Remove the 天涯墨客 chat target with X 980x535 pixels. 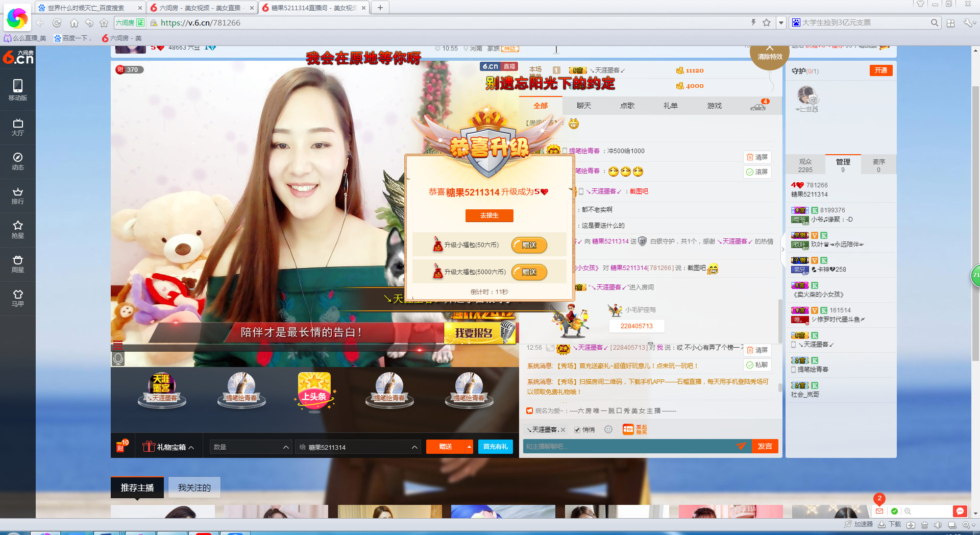(x=563, y=430)
